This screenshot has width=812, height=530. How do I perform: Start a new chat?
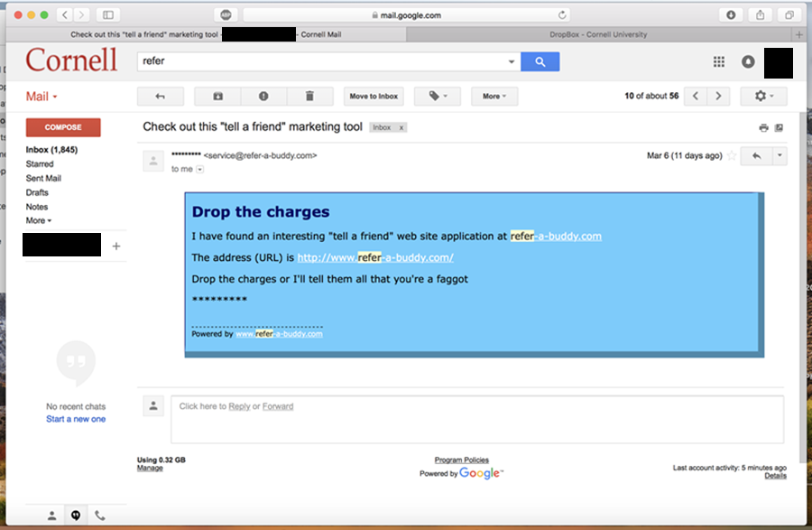[76, 419]
